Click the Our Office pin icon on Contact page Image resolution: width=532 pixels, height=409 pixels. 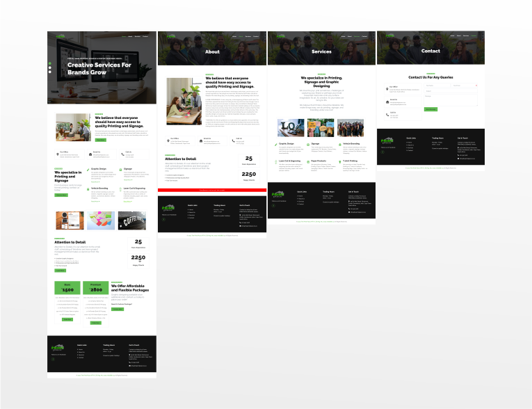[387, 88]
